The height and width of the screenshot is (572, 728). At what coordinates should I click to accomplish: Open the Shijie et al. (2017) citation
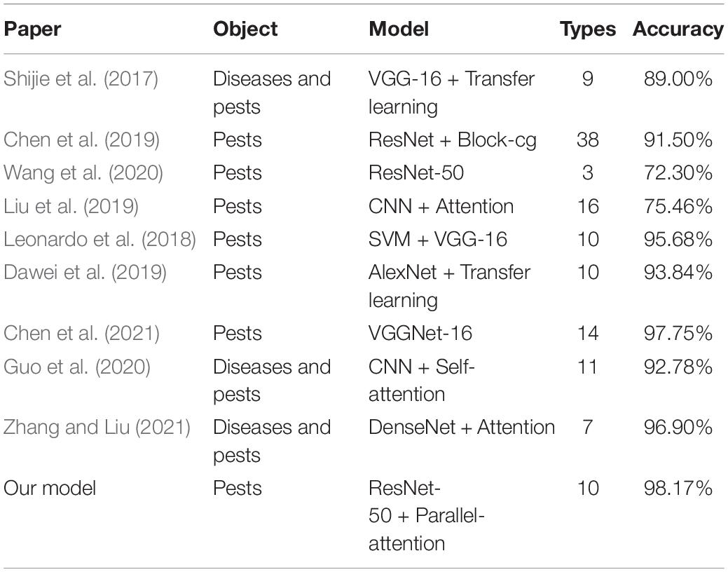81,79
